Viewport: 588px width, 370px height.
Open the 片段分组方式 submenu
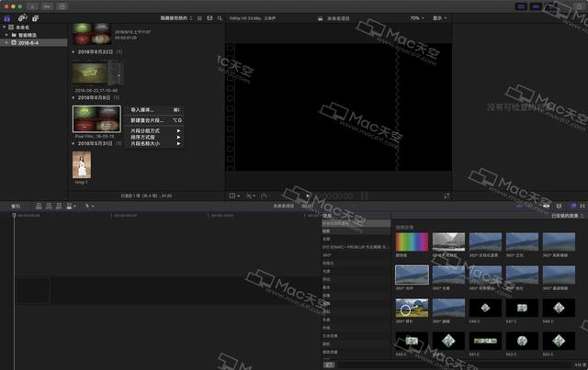tap(154, 130)
